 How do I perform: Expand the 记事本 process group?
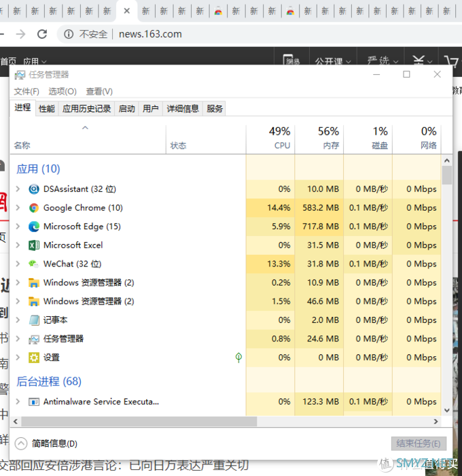click(18, 320)
